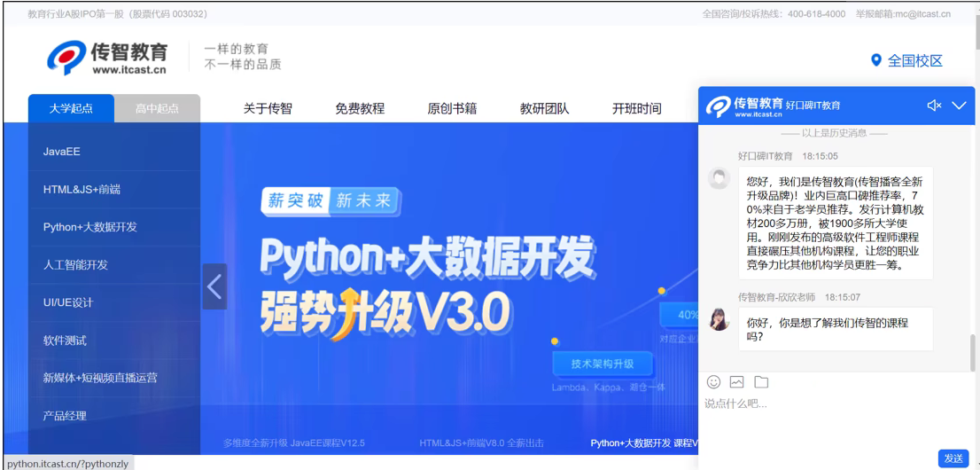The height and width of the screenshot is (470, 980).
Task: Click the 一样的教育 不一样的品质 slogan
Action: (x=243, y=57)
